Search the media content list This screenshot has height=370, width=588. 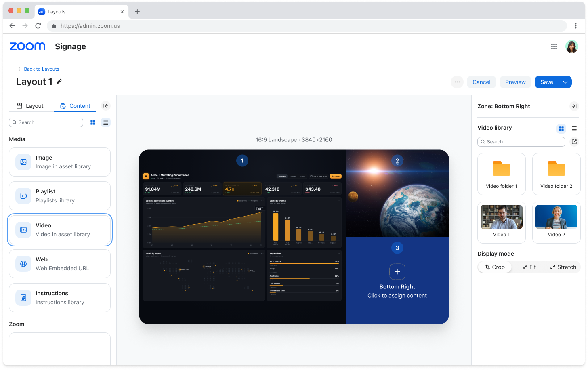pyautogui.click(x=46, y=122)
